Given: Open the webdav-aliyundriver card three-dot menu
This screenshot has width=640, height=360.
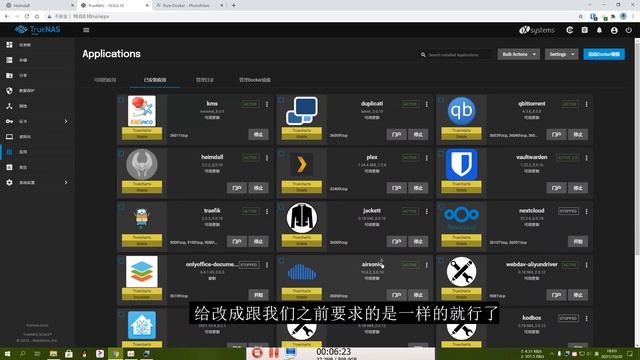Looking at the screenshot, I should [587, 265].
